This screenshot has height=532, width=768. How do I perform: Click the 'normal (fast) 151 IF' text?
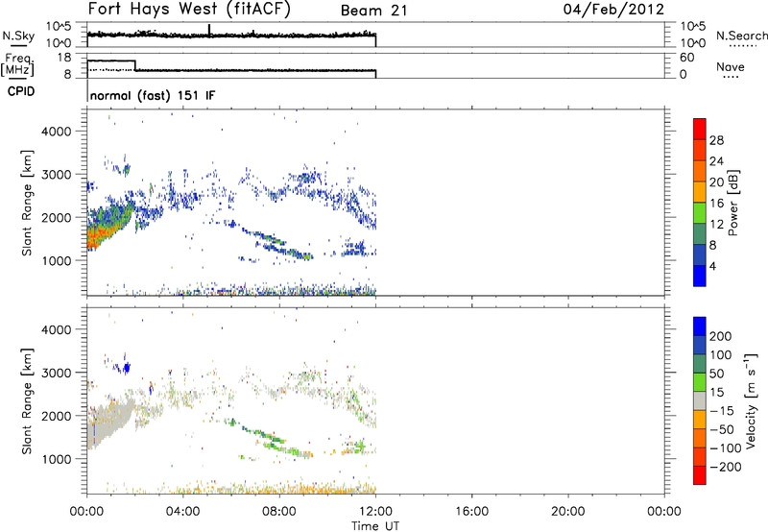point(153,95)
